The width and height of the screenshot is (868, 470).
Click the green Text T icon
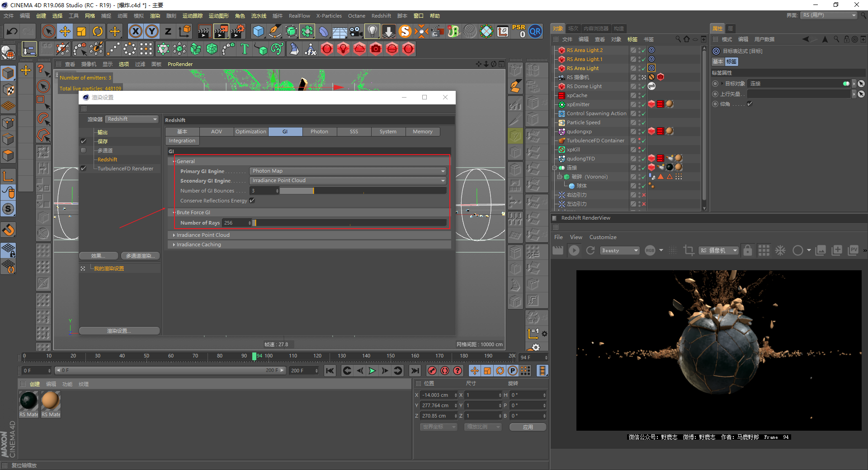[x=245, y=49]
